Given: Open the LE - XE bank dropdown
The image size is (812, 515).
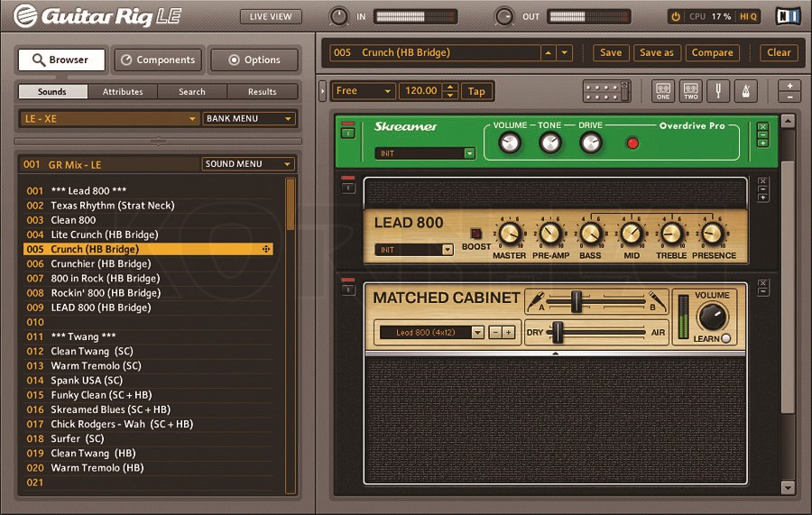Looking at the screenshot, I should [109, 118].
